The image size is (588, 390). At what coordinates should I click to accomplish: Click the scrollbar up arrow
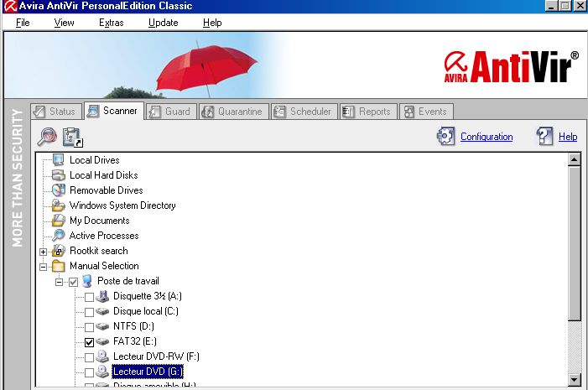click(x=574, y=159)
